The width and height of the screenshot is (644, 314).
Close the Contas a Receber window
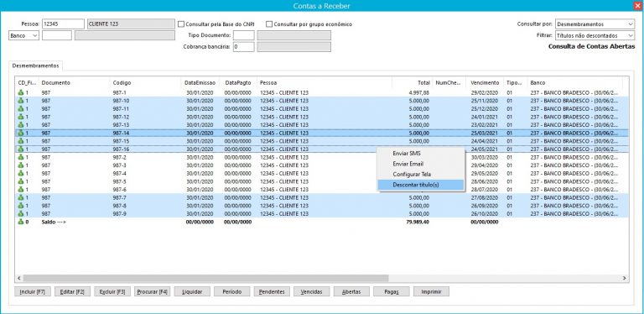tap(637, 5)
